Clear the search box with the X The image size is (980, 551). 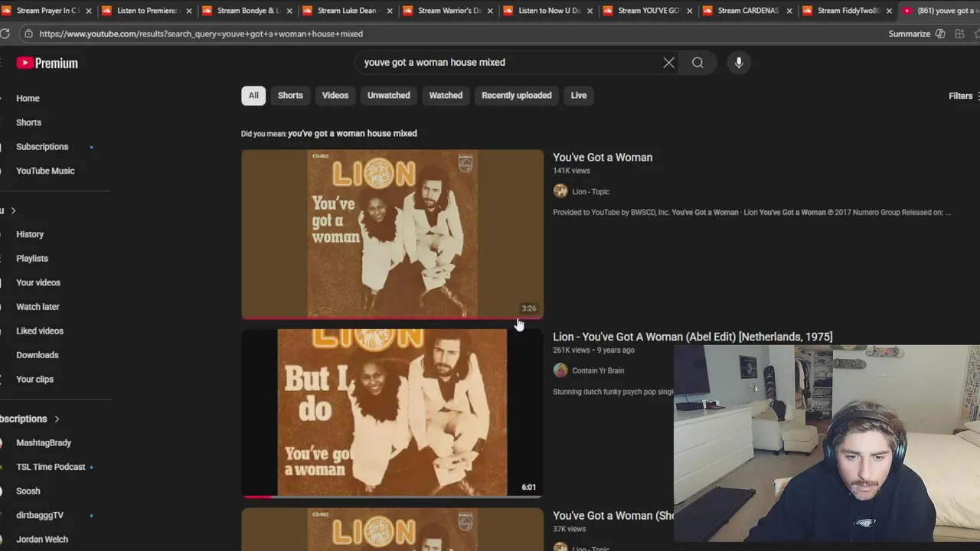pyautogui.click(x=668, y=63)
